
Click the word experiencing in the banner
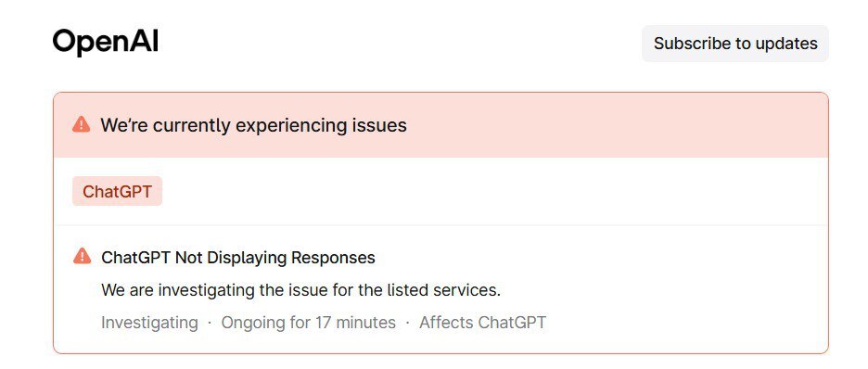291,125
